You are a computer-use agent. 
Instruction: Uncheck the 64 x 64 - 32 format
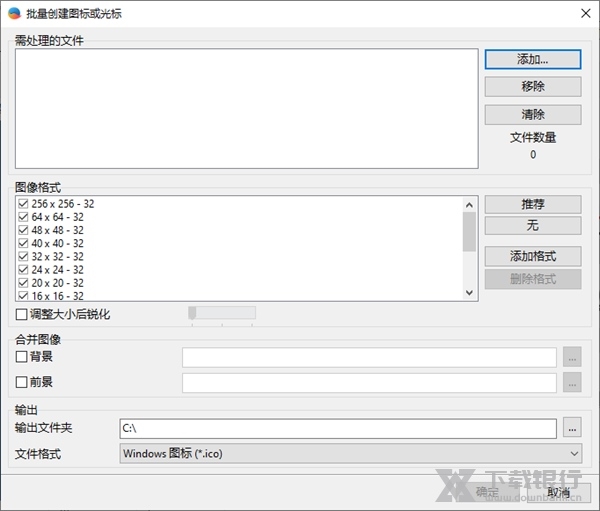tap(23, 217)
